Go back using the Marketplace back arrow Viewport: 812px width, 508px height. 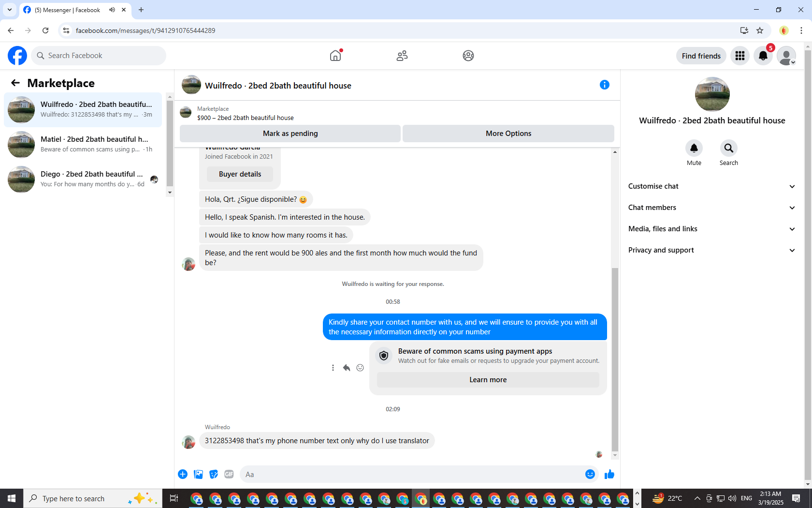(15, 83)
